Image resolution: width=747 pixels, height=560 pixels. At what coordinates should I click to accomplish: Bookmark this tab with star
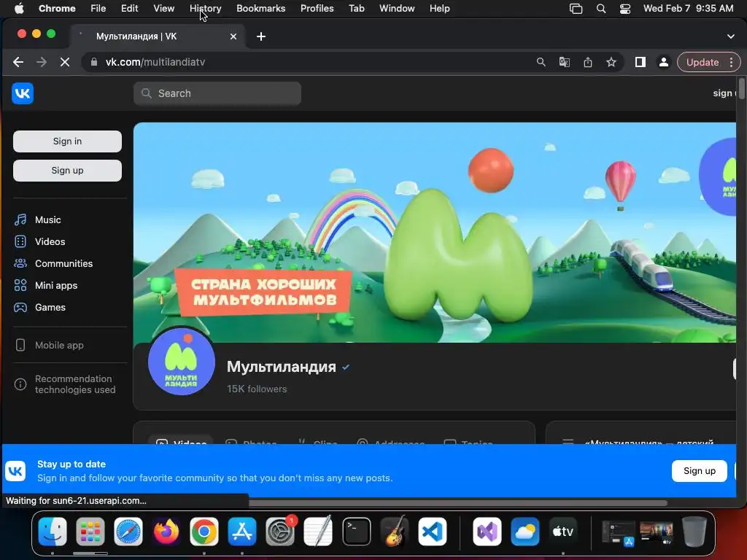pyautogui.click(x=611, y=62)
